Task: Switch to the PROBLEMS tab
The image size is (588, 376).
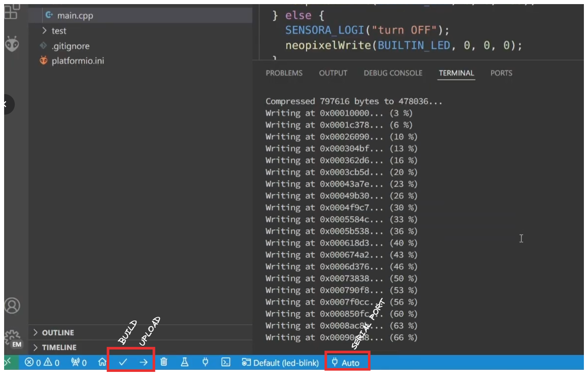Action: coord(284,73)
